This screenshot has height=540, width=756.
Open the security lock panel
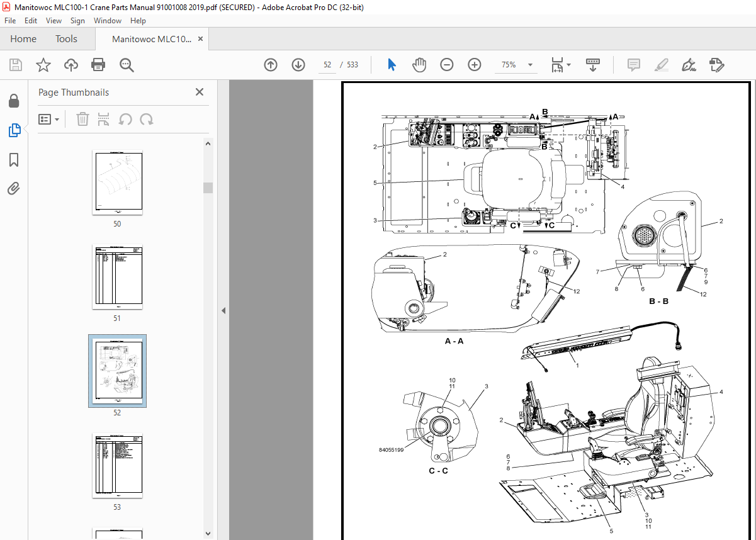14,101
